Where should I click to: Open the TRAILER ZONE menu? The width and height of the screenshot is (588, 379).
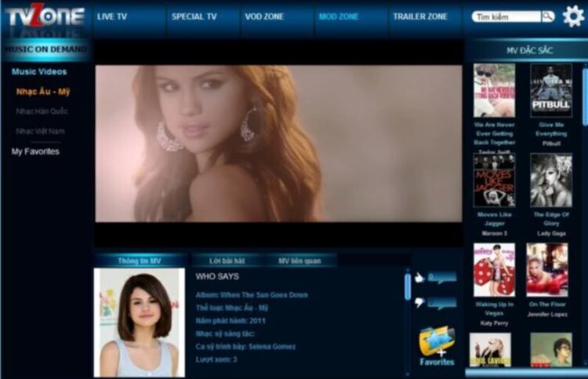(420, 16)
